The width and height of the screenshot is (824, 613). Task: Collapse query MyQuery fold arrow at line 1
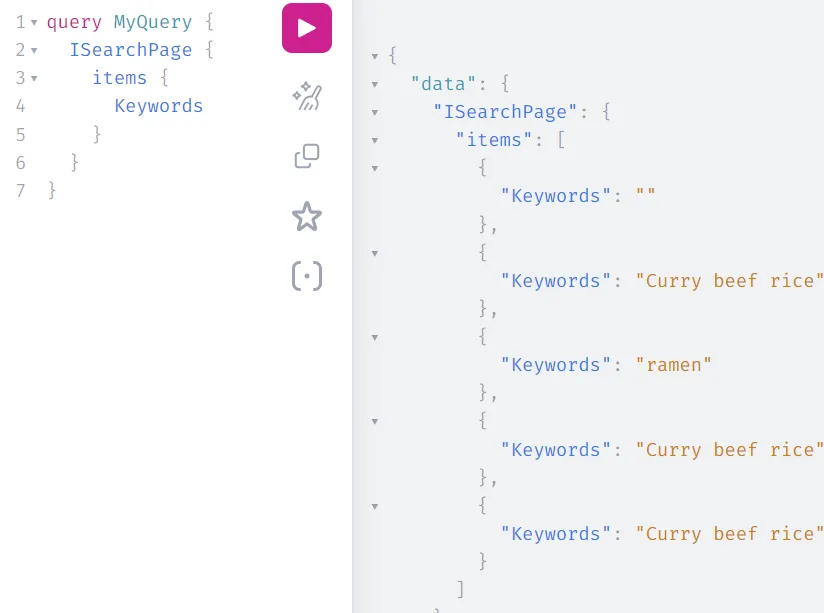[34, 23]
